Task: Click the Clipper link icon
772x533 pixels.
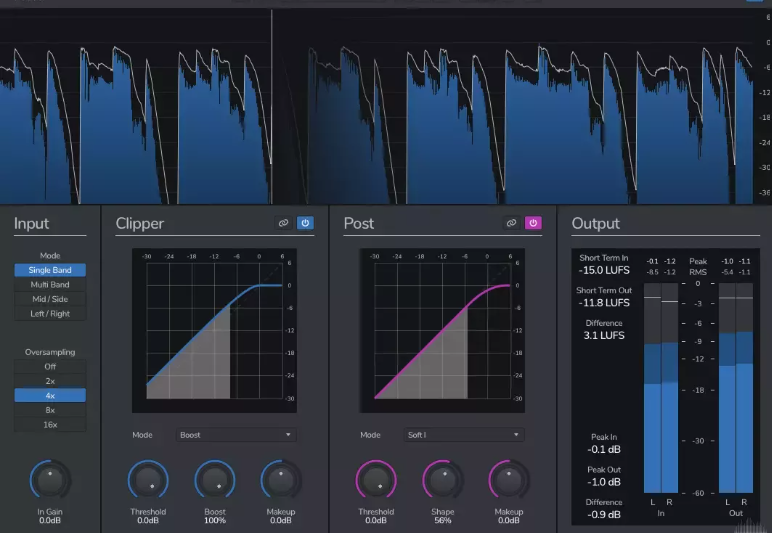Action: [283, 223]
